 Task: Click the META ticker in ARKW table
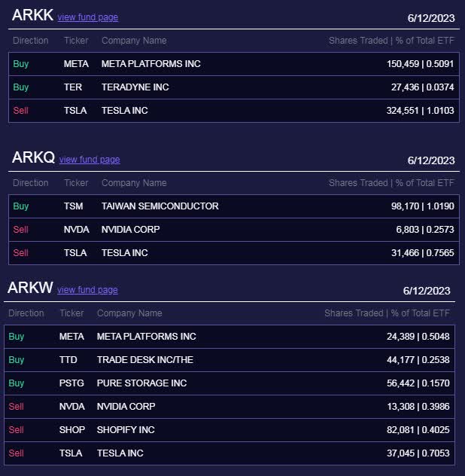71,337
